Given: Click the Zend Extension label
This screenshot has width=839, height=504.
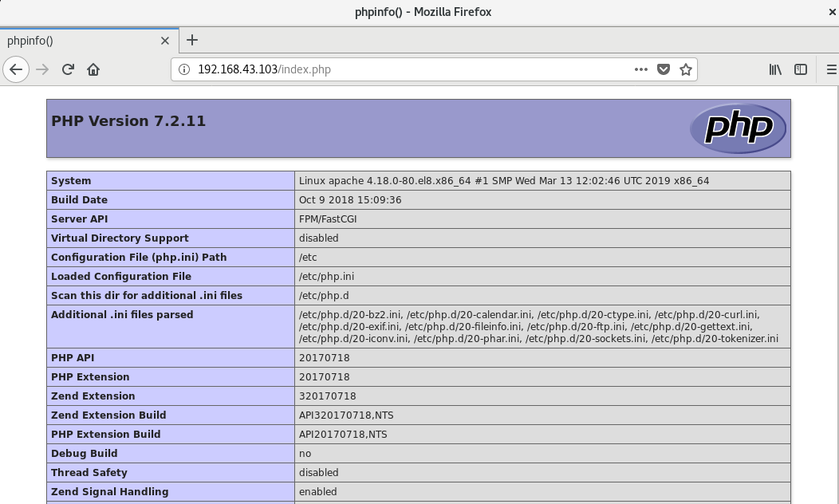Looking at the screenshot, I should pyautogui.click(x=93, y=396).
